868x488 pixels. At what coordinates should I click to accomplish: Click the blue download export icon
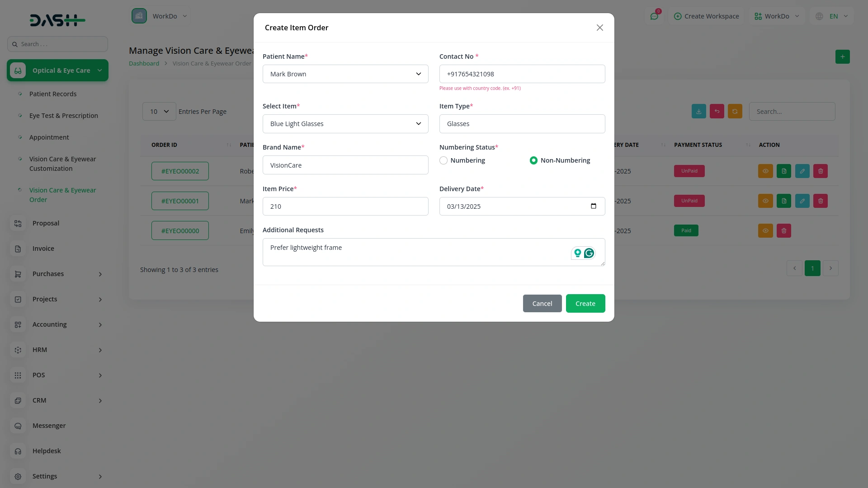tap(698, 112)
